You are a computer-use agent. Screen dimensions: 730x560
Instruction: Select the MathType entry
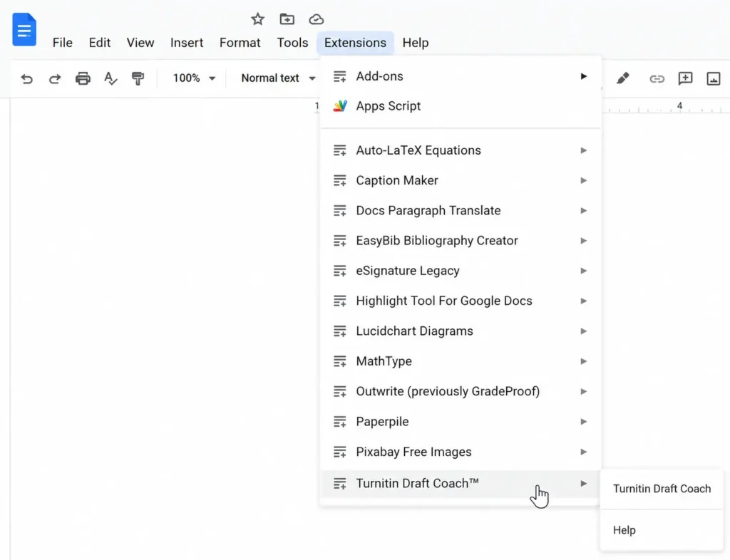click(461, 361)
